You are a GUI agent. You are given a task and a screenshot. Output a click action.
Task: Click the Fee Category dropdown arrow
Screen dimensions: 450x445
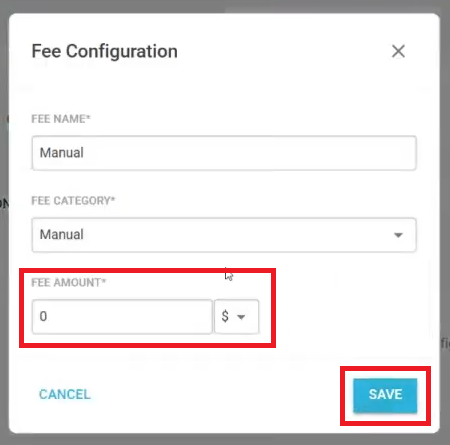(x=398, y=235)
